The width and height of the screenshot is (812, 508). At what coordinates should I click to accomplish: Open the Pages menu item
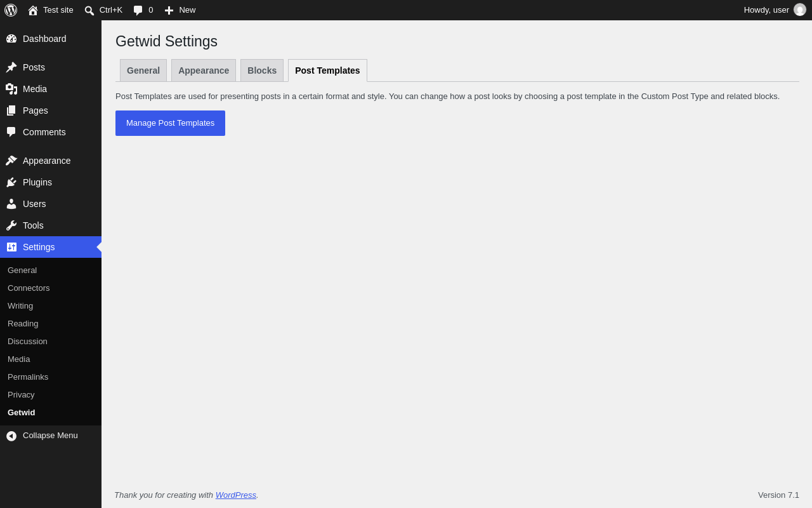[x=51, y=110]
